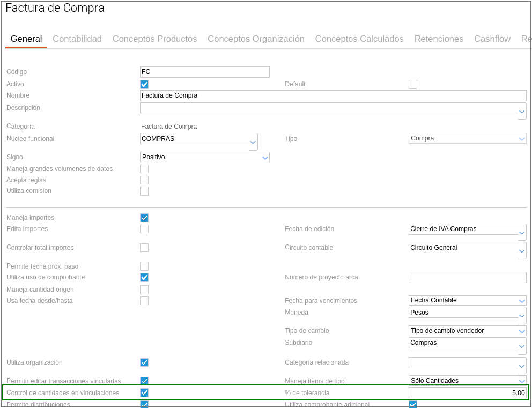Open the Circuito contable dropdown
Image resolution: width=532 pixels, height=408 pixels.
(521, 251)
